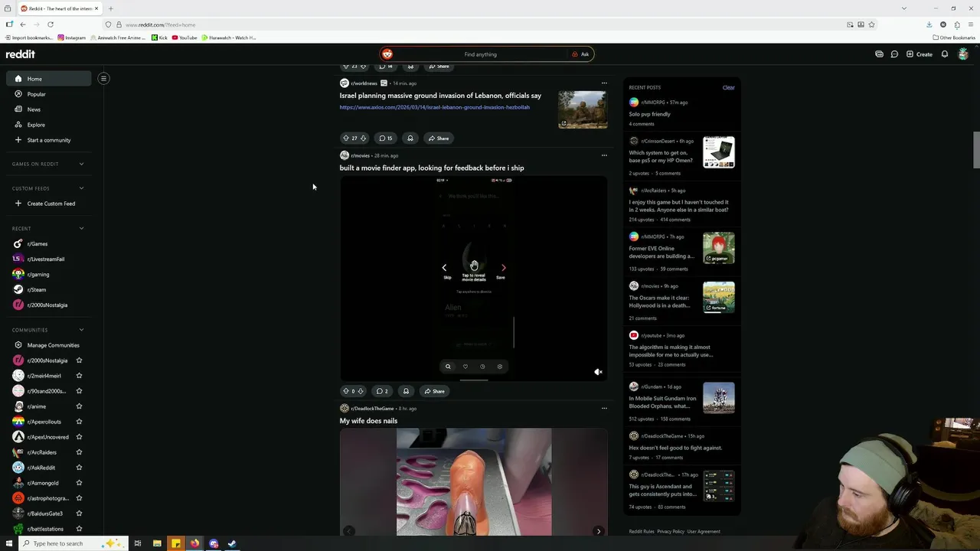
Task: Click the Windows taskbar search box
Action: point(71,543)
